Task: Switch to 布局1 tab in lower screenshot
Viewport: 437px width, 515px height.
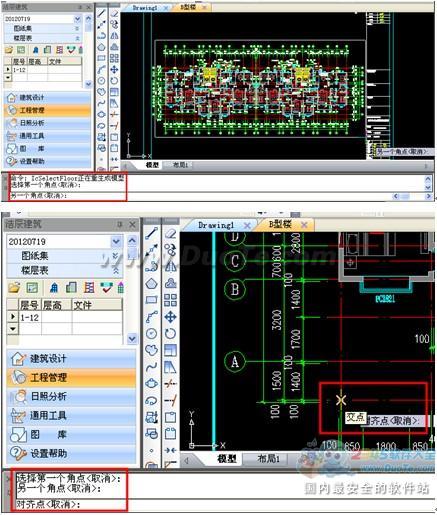Action: coord(269,459)
